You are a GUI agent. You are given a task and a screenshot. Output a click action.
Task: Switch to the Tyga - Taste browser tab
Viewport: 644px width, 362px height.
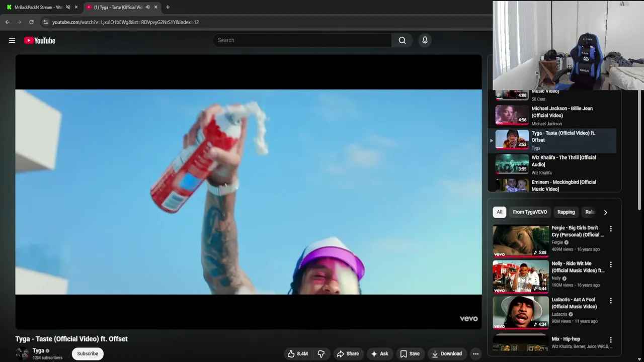point(117,7)
